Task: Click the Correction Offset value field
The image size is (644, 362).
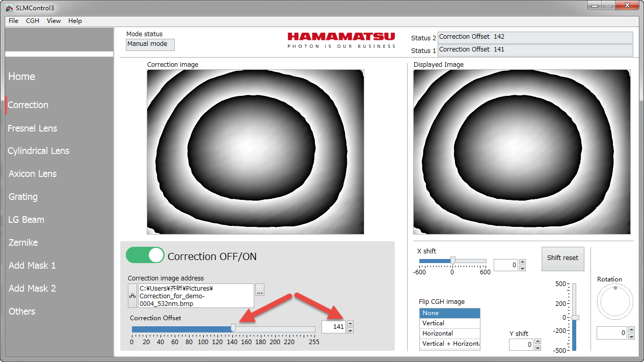Action: pos(333,326)
